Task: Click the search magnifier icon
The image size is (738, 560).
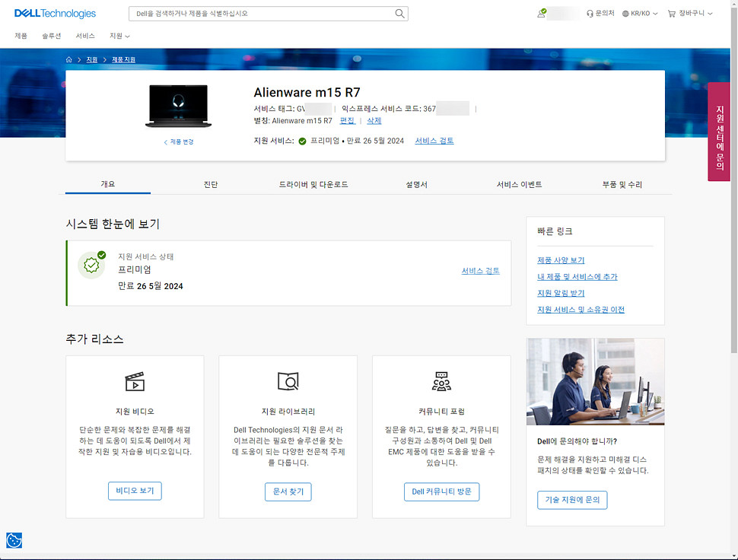Action: [x=399, y=13]
